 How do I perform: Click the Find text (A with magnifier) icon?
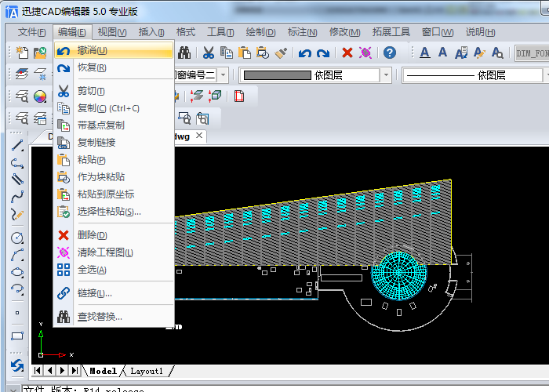tap(497, 53)
